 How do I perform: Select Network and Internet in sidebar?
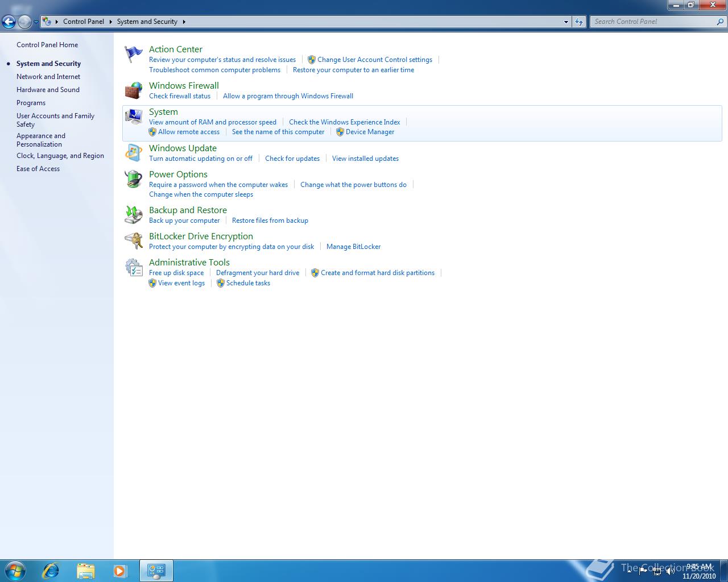point(48,77)
